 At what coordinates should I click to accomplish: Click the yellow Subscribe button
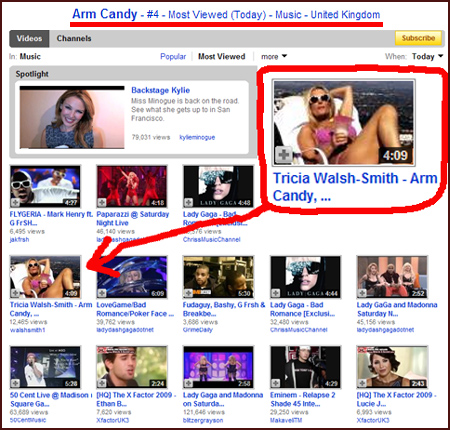click(418, 38)
